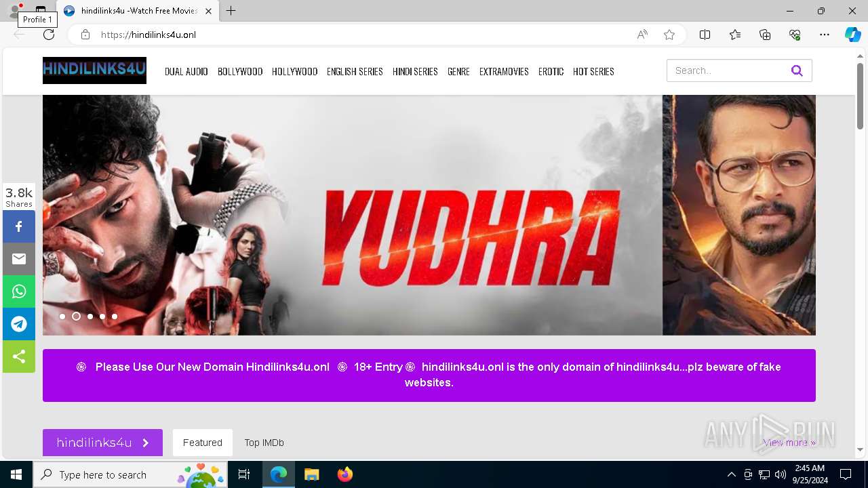Image resolution: width=868 pixels, height=488 pixels.
Task: Open the notifications center icon
Action: tap(846, 474)
